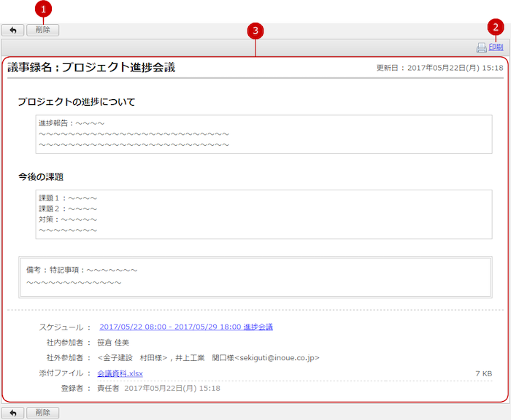Click the 議事録名 : プロジェクト進捗会議 title
511x420 pixels.
tap(91, 68)
